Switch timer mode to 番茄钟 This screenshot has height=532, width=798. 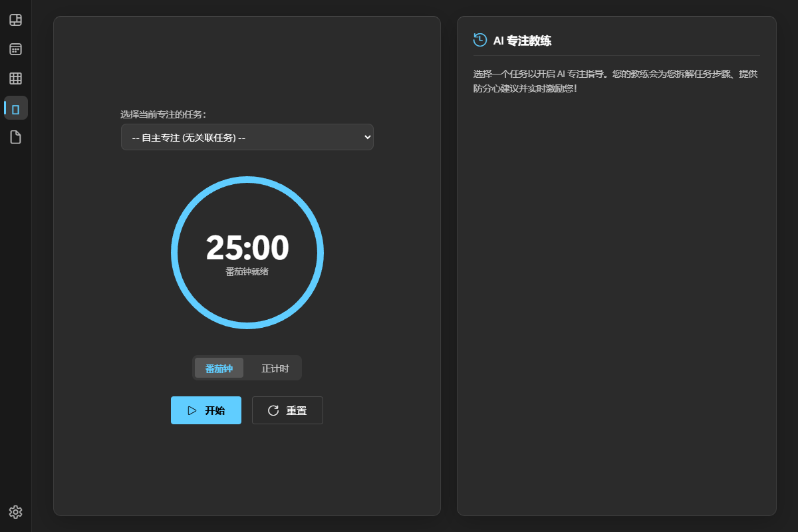click(x=219, y=368)
